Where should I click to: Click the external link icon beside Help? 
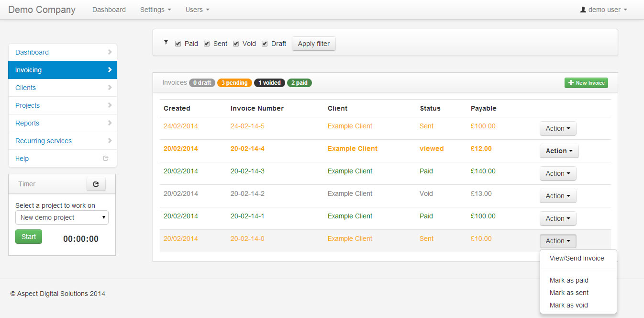(106, 159)
